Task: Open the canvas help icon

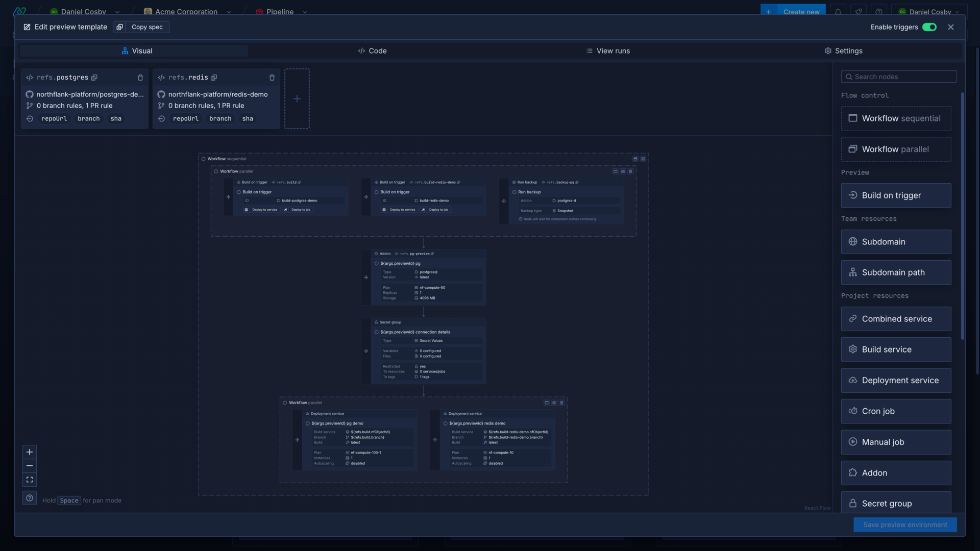Action: [30, 498]
